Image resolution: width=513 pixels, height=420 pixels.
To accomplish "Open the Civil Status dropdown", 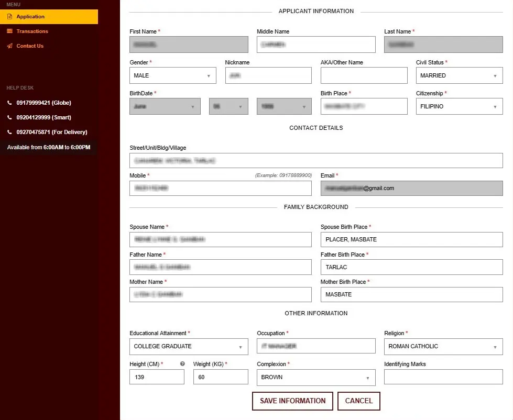I will (494, 75).
